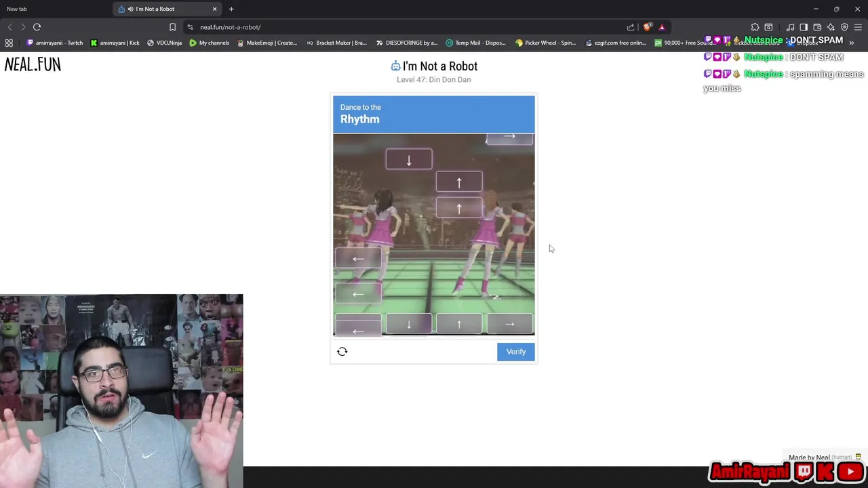Open the Bracket Maker bookmark
Viewport: 868px width, 488px height.
pos(336,43)
